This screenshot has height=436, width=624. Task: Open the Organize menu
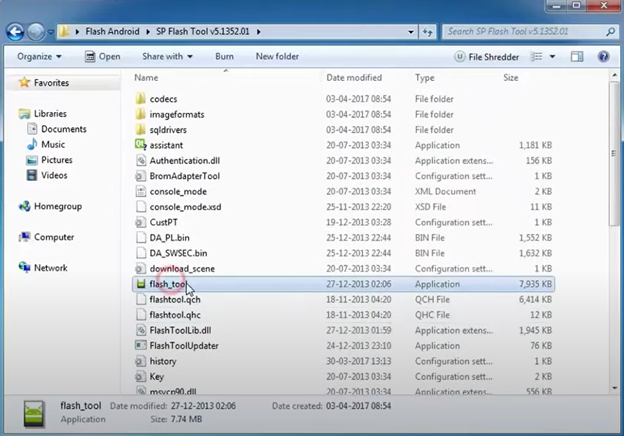39,56
